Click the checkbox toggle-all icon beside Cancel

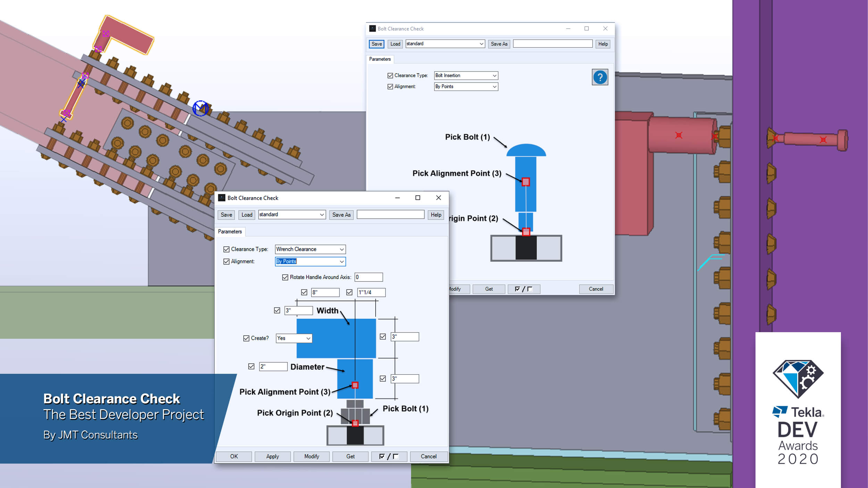[x=389, y=456]
